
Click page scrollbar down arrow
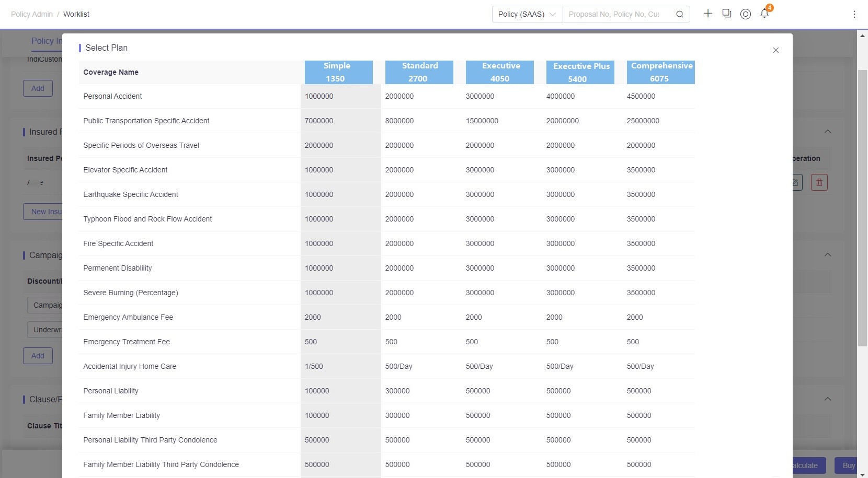pyautogui.click(x=862, y=474)
